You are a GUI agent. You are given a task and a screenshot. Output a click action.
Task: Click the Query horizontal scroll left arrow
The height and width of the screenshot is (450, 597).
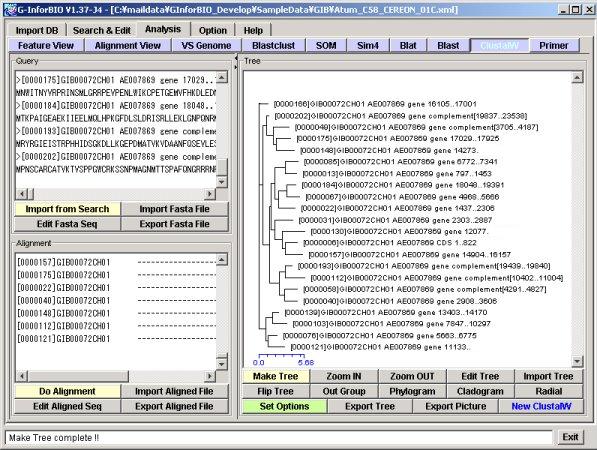(x=22, y=194)
